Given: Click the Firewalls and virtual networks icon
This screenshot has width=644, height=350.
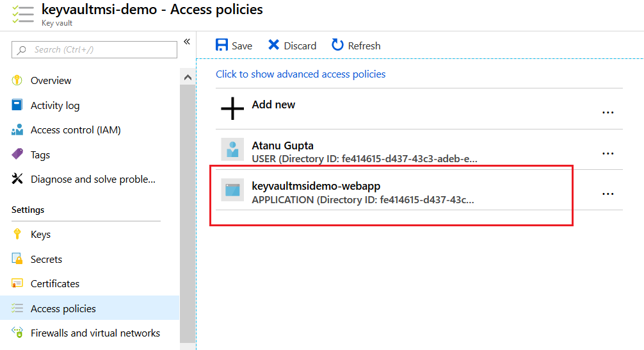Looking at the screenshot, I should [x=17, y=332].
